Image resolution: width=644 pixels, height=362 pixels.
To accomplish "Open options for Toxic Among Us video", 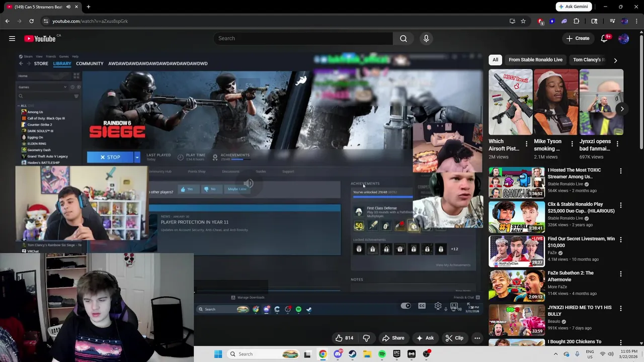I will pyautogui.click(x=621, y=171).
